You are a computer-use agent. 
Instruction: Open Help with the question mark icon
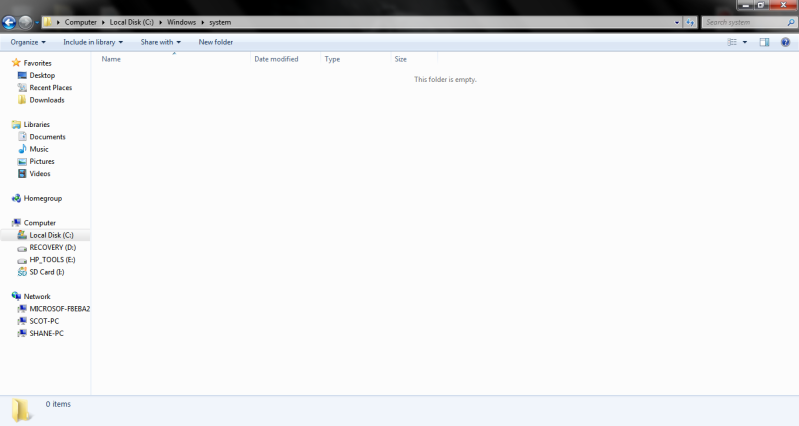click(x=785, y=42)
